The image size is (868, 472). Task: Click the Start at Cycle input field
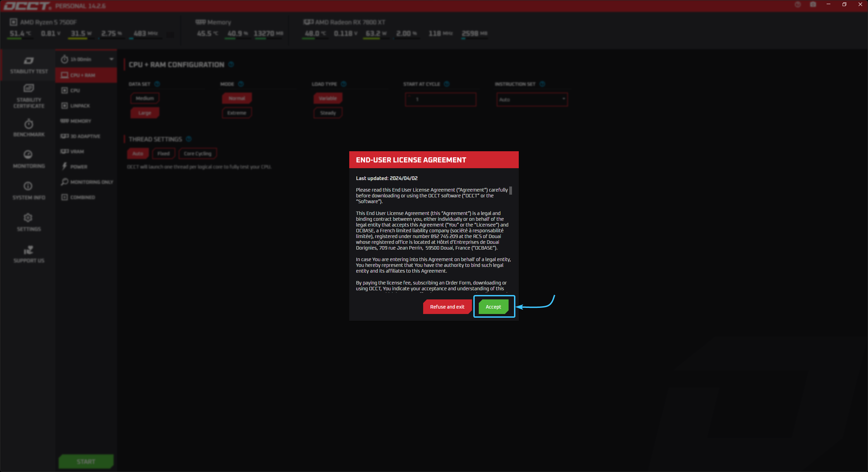click(440, 99)
